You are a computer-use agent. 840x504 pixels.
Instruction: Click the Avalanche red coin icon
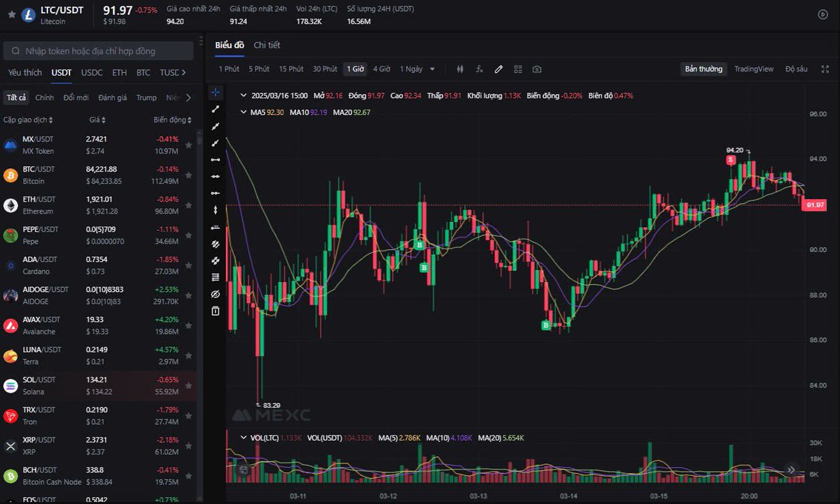pos(10,325)
